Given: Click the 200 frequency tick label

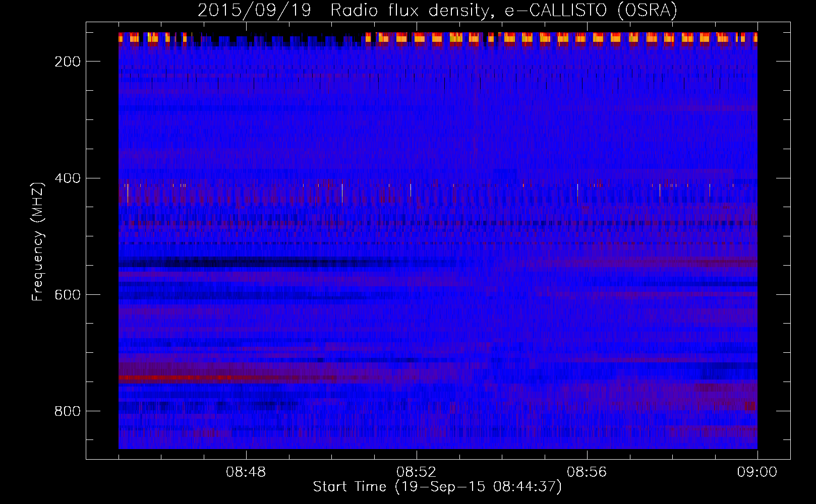Looking at the screenshot, I should (x=68, y=61).
